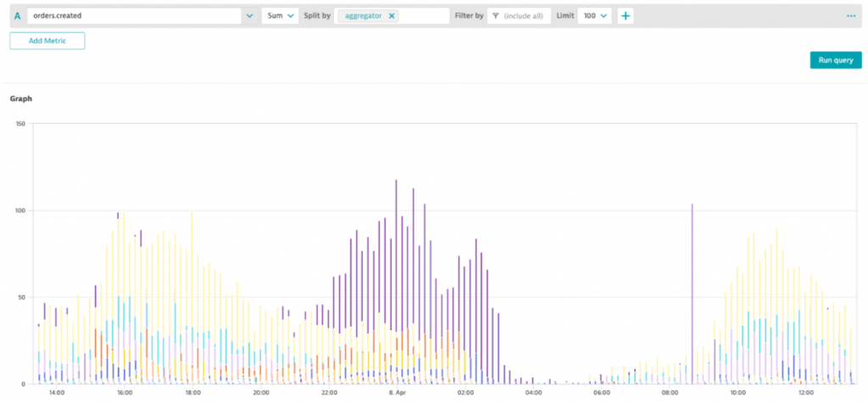The height and width of the screenshot is (403, 868).
Task: Click the tallest purple bar near 8. Apr
Action: pos(396,255)
